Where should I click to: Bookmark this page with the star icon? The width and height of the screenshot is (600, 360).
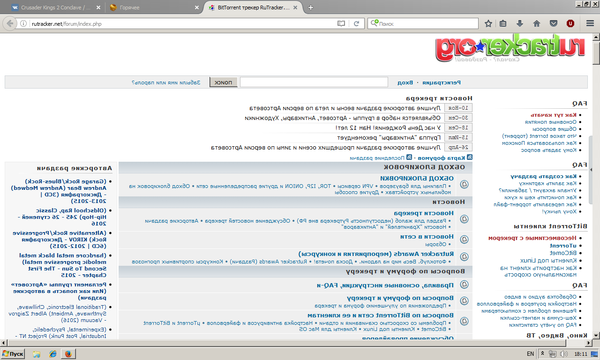(488, 23)
